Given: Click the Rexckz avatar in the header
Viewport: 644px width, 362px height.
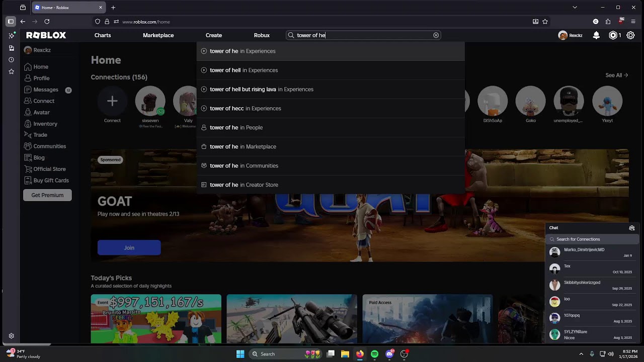Looking at the screenshot, I should 563,35.
